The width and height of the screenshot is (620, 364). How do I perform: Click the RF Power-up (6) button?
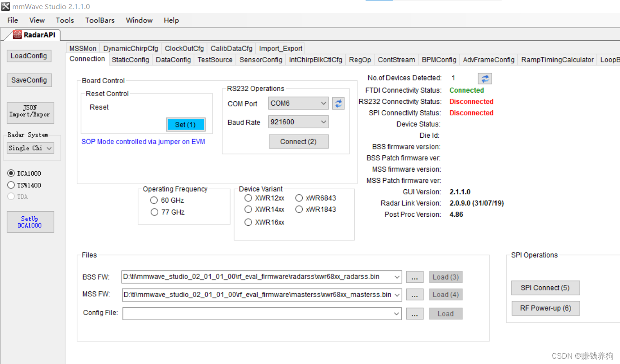545,308
